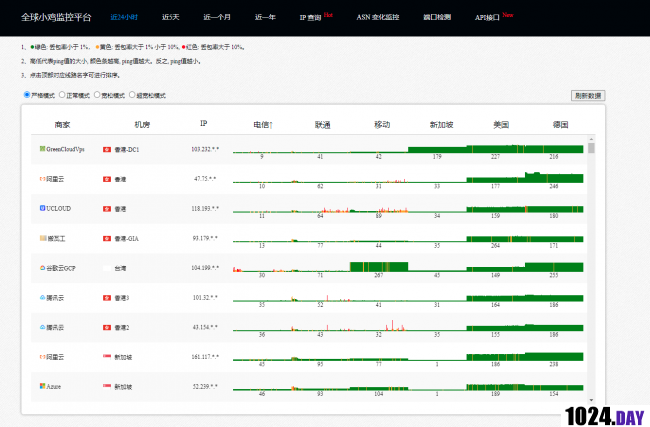Switch to the 近5天 view

[170, 17]
